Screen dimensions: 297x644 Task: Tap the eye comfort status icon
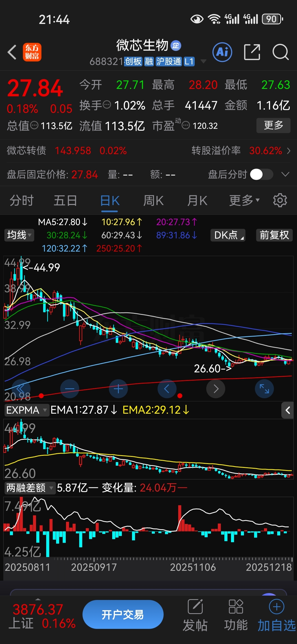(x=197, y=19)
